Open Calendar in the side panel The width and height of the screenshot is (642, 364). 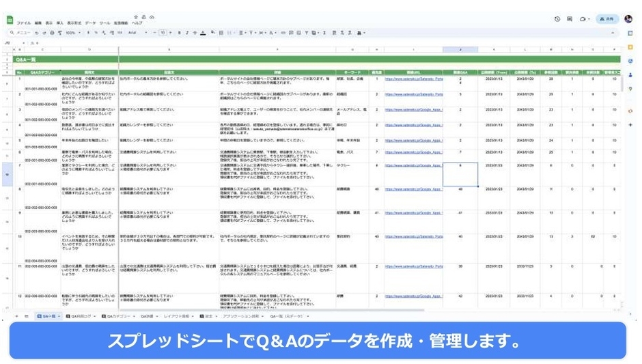tap(630, 33)
